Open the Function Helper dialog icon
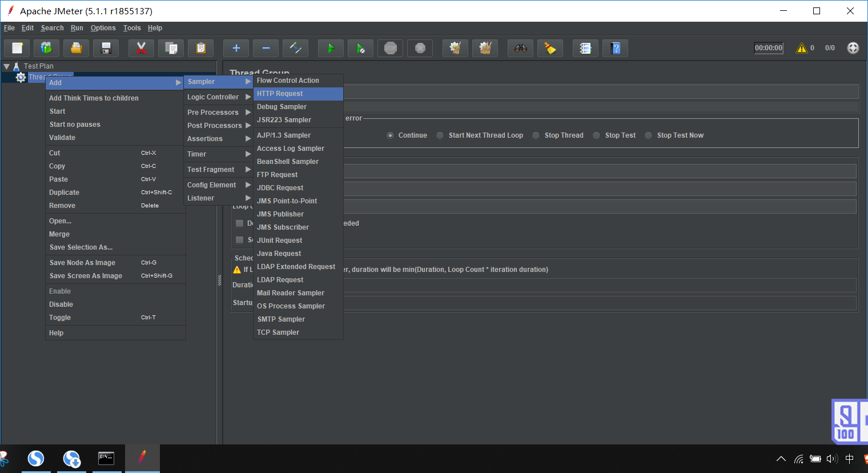 coord(585,49)
